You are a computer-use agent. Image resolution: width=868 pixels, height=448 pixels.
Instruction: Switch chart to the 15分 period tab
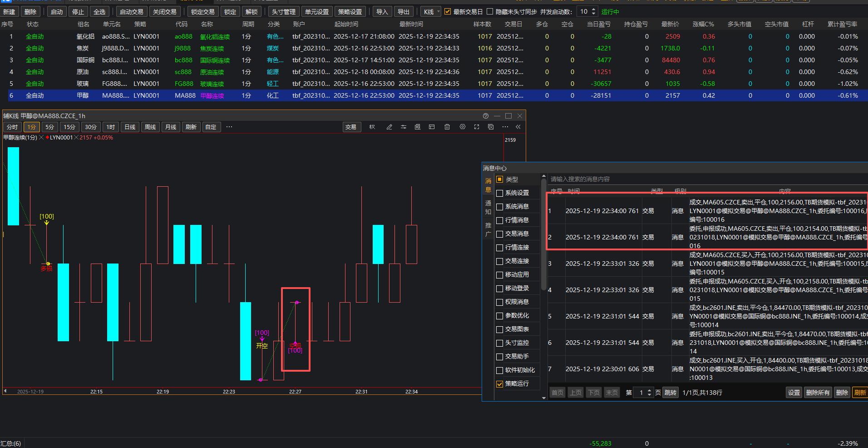[69, 127]
